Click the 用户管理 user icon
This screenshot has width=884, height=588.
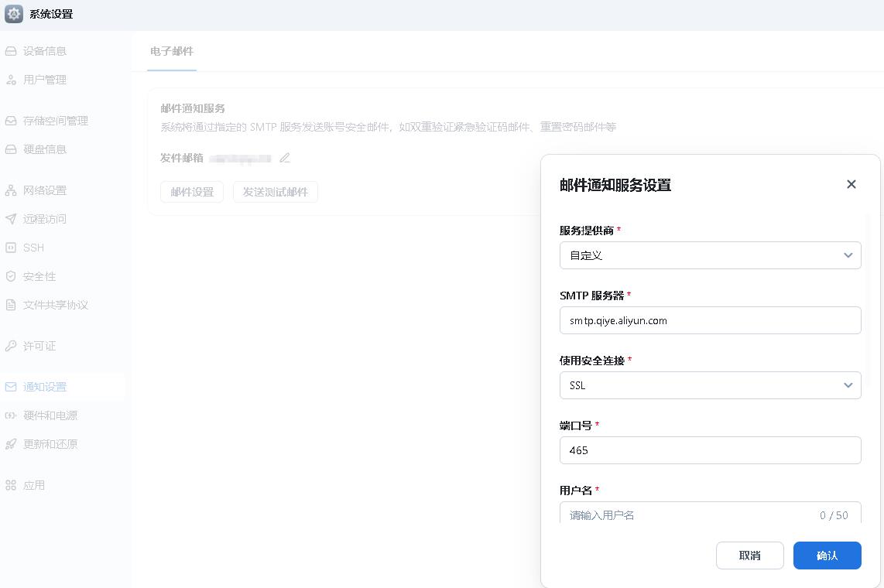pos(11,80)
